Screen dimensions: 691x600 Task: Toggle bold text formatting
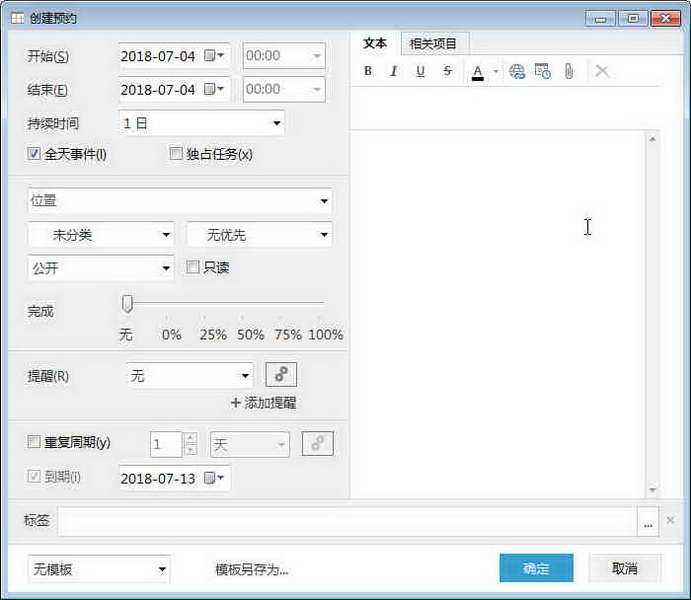368,71
